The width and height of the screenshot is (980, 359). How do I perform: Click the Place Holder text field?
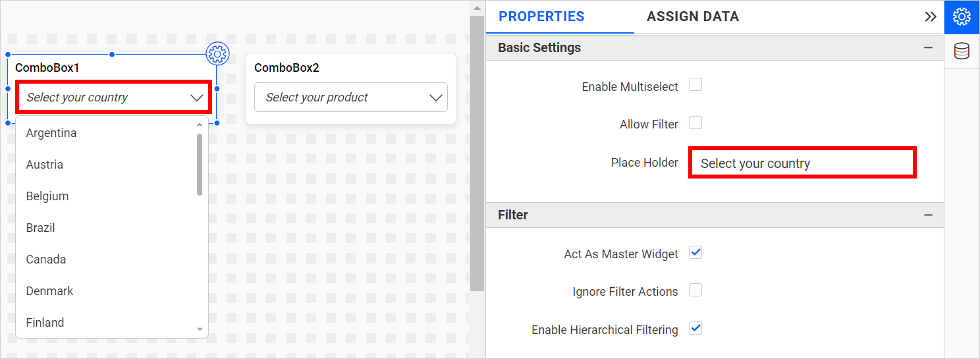click(802, 163)
